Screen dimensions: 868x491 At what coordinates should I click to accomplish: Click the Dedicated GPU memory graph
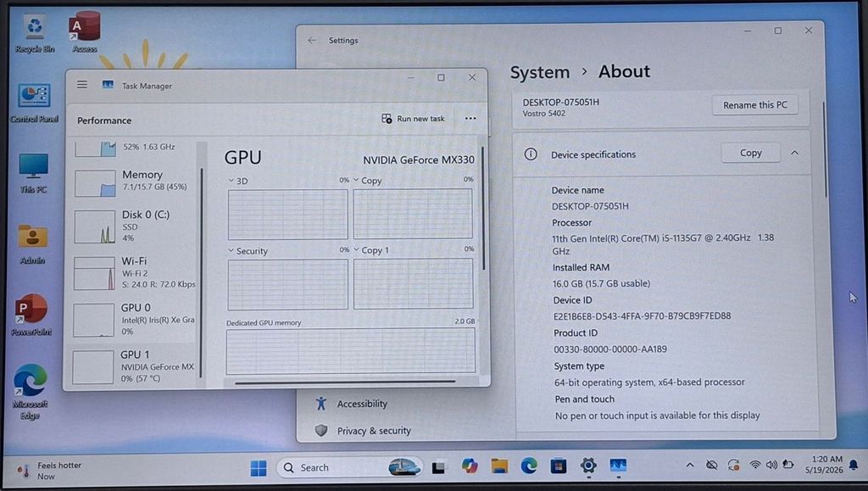tap(350, 350)
